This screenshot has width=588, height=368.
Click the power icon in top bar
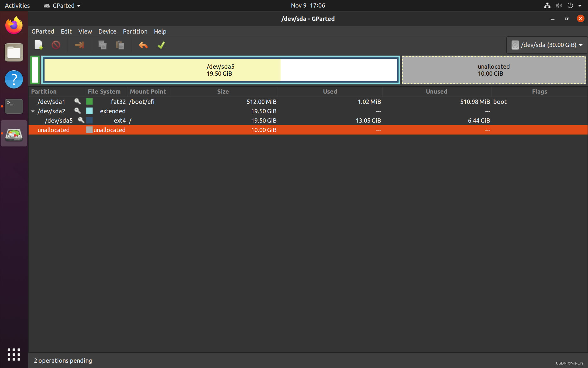(570, 5)
